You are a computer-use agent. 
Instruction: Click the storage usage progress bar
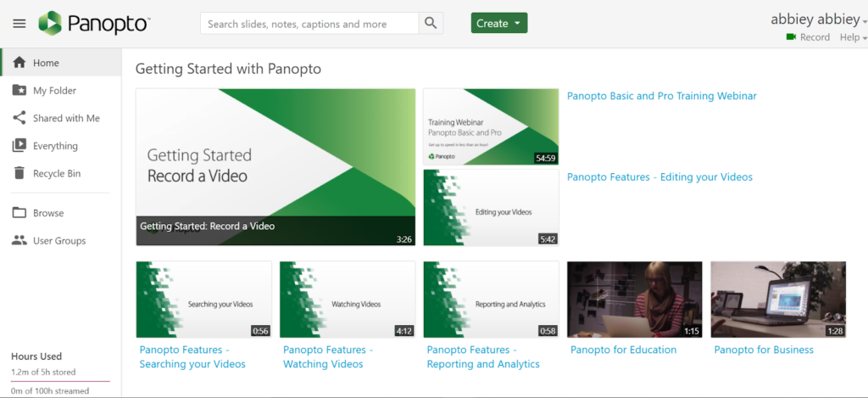(x=60, y=381)
